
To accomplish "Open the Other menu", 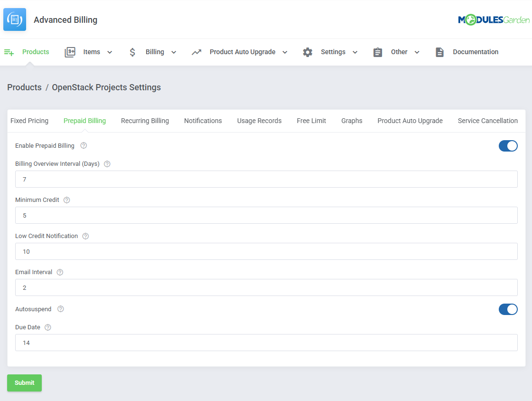I will click(x=399, y=52).
